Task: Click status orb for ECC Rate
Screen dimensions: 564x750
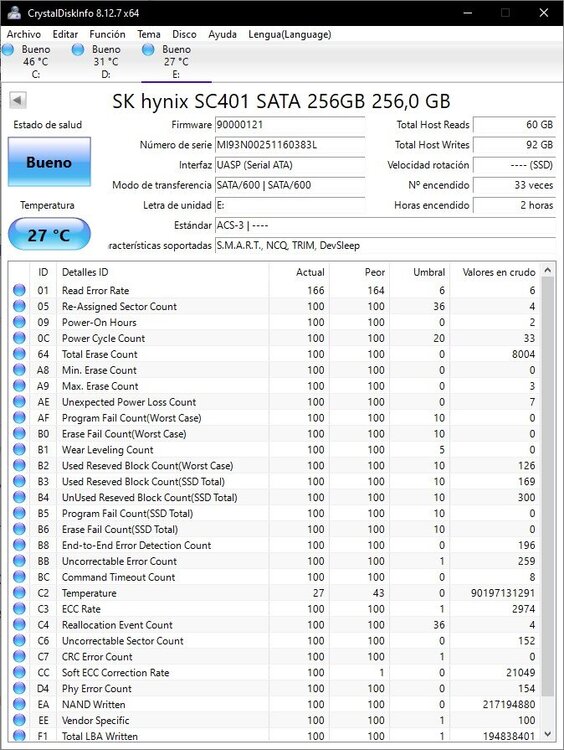Action: tap(20, 608)
